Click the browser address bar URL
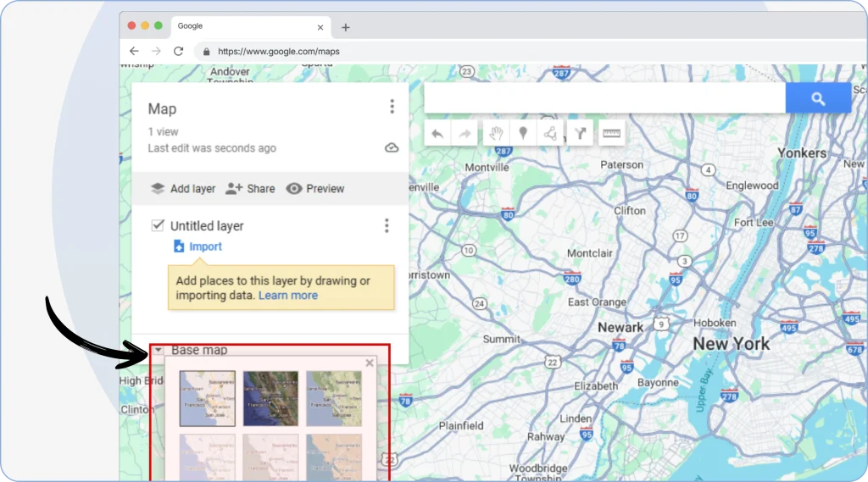The image size is (868, 482). click(x=278, y=52)
